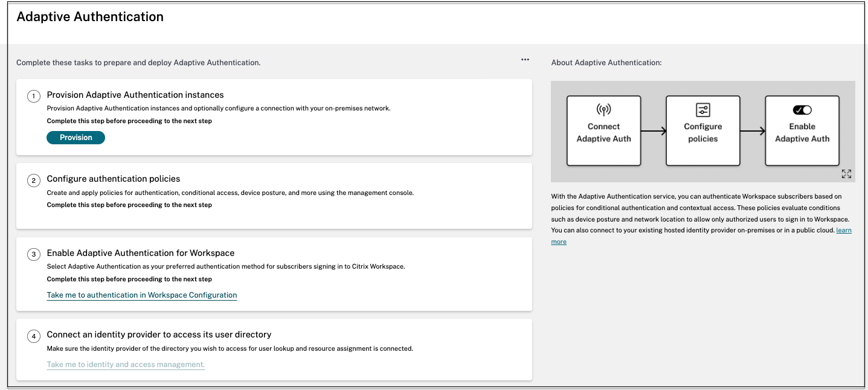Click the Adaptive Authentication page title
868x390 pixels.
pos(90,17)
